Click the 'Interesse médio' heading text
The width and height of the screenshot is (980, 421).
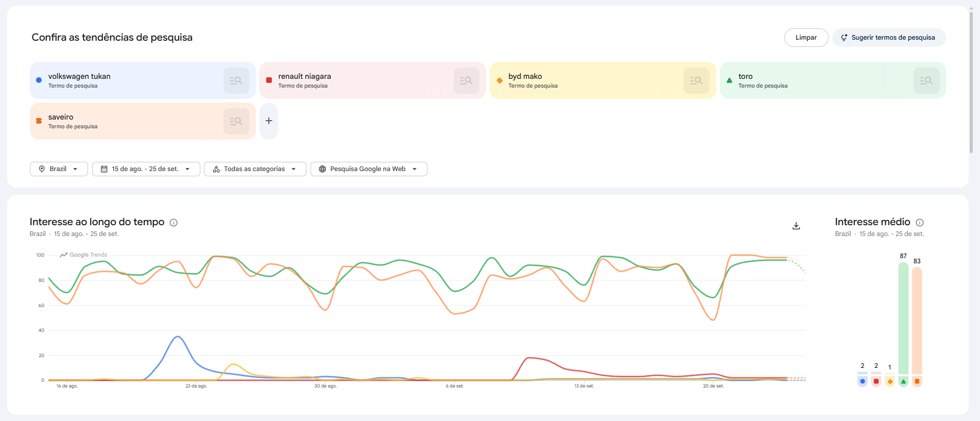(x=872, y=222)
